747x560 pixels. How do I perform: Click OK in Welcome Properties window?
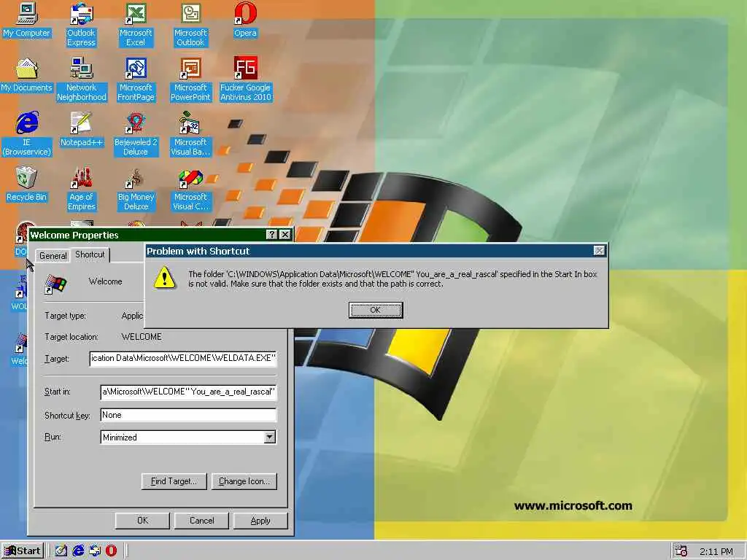[x=142, y=521]
